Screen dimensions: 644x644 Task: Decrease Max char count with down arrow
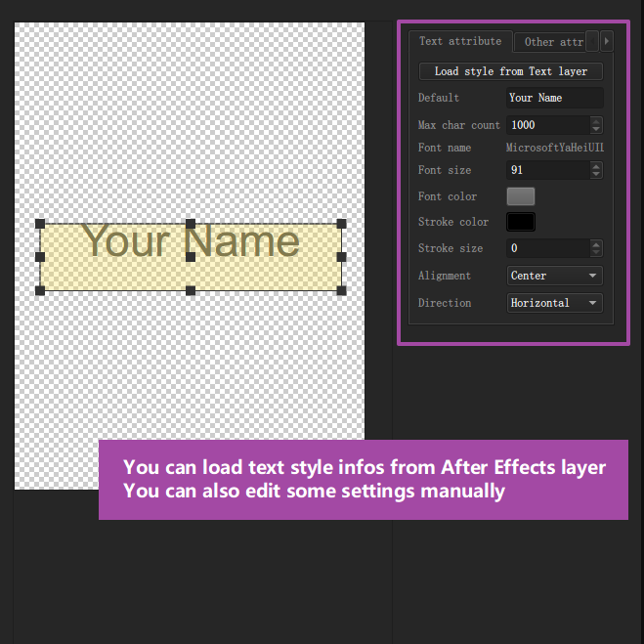(596, 129)
